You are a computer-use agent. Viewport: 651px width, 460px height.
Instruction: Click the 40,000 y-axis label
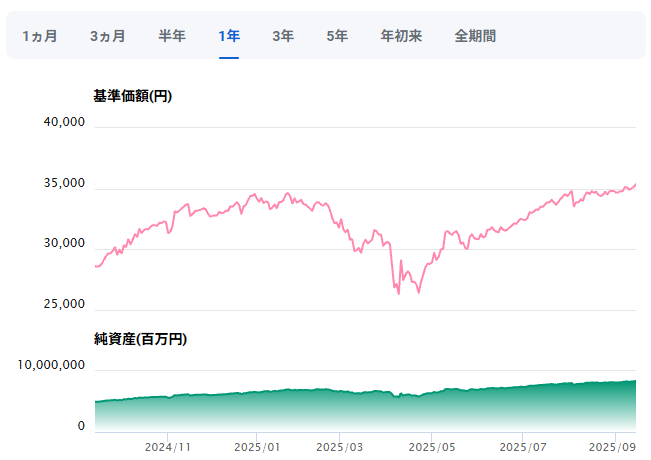(65, 123)
